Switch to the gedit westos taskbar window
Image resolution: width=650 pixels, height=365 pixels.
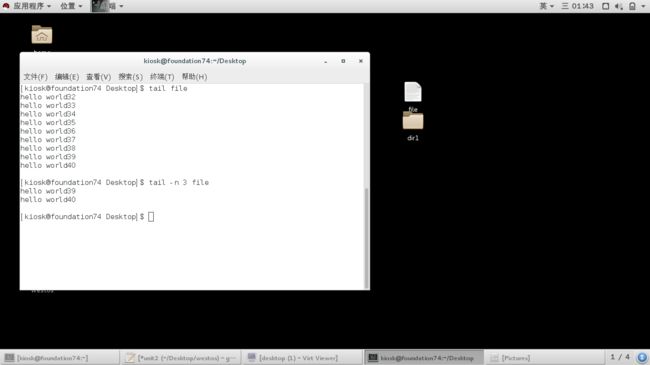click(180, 358)
